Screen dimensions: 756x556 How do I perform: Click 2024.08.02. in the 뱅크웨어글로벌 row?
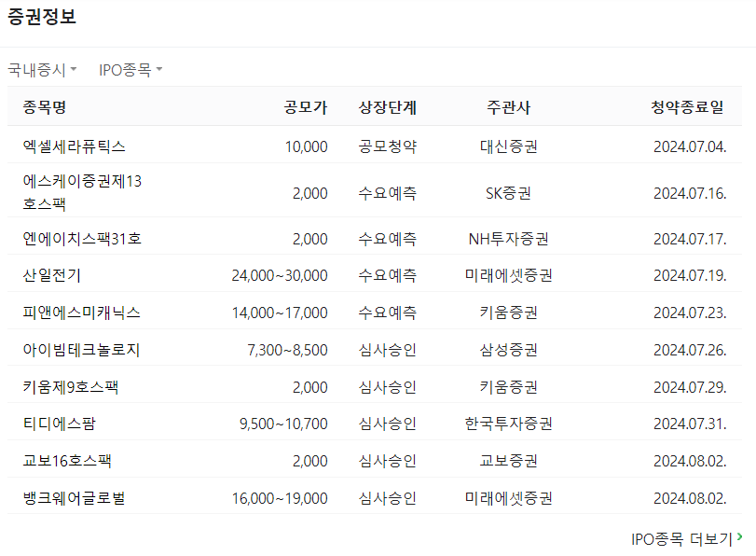pyautogui.click(x=690, y=498)
